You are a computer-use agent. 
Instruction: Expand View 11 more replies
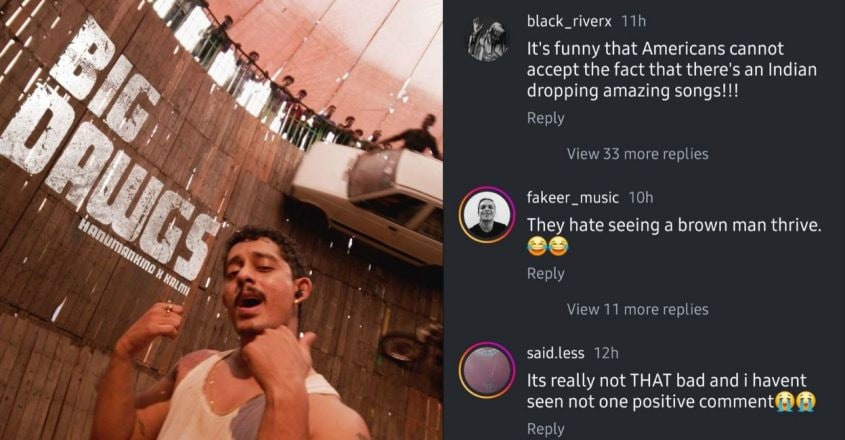tap(637, 309)
